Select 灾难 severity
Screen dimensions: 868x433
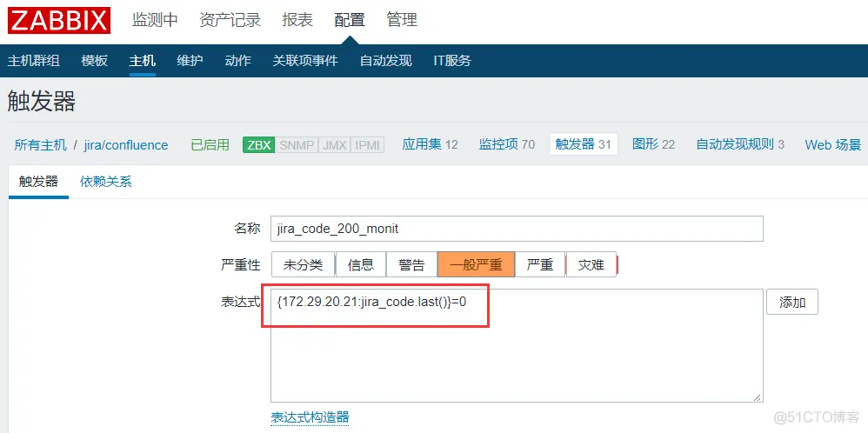click(x=591, y=264)
